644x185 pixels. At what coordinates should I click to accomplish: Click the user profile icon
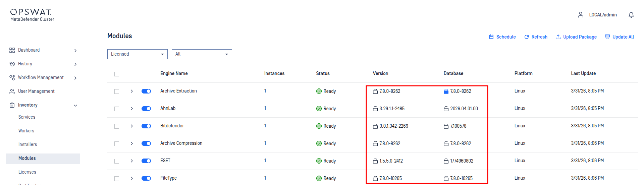click(581, 15)
